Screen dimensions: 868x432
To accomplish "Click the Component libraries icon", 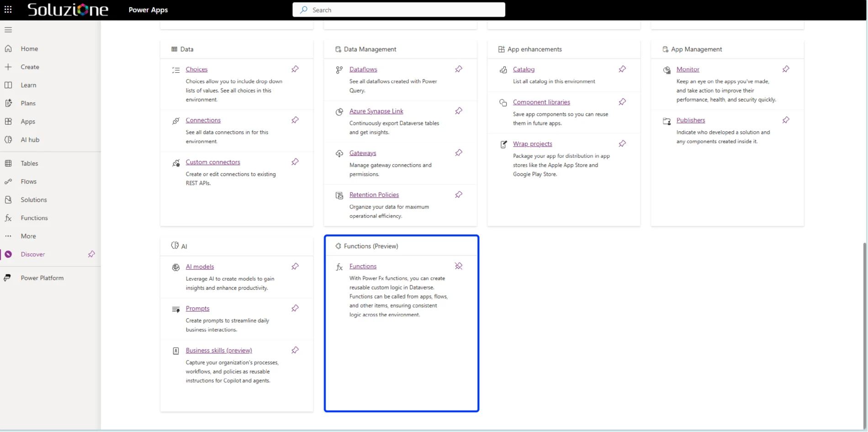I will (503, 103).
